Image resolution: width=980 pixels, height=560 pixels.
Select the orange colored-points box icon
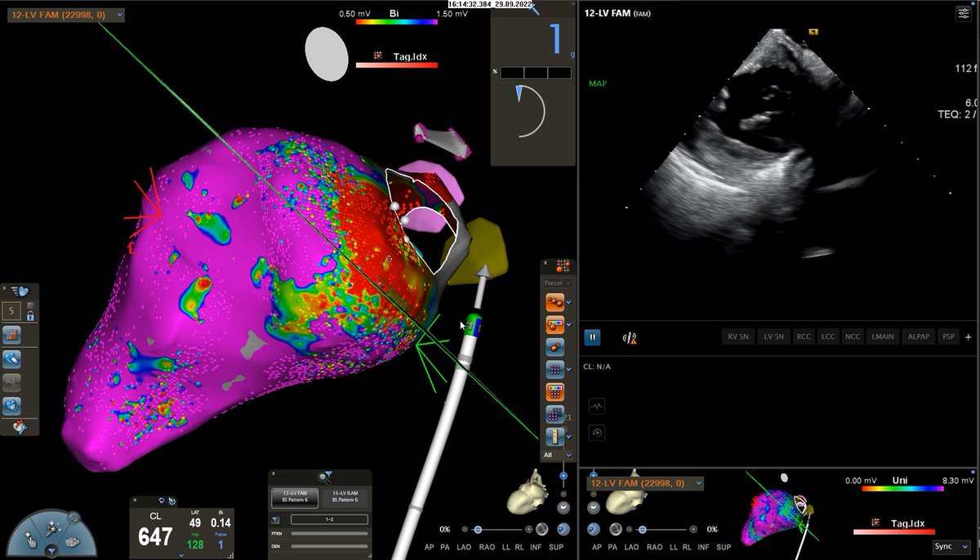[555, 325]
